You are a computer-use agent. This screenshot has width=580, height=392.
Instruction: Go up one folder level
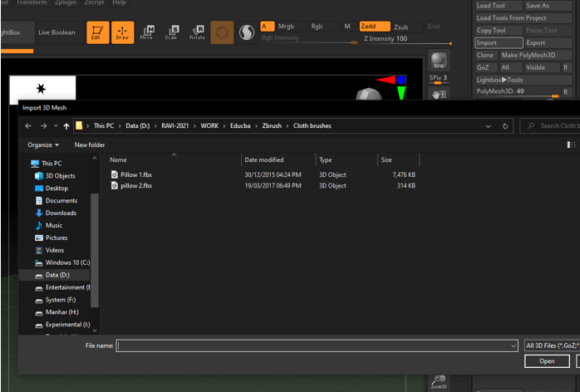pos(66,126)
